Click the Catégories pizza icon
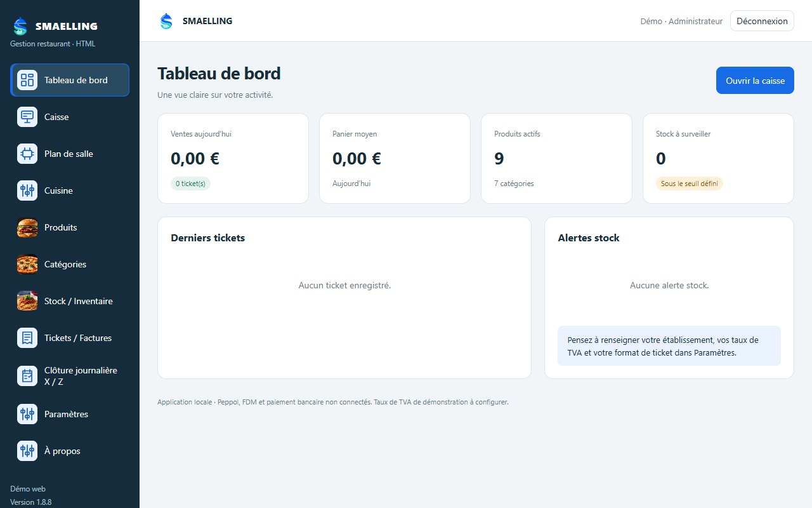The width and height of the screenshot is (812, 508). (27, 264)
